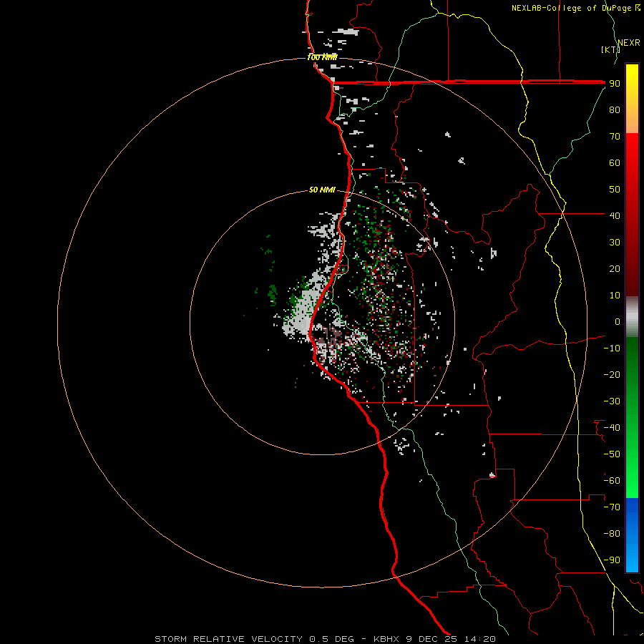Click the KBHX station identifier

coord(386,639)
